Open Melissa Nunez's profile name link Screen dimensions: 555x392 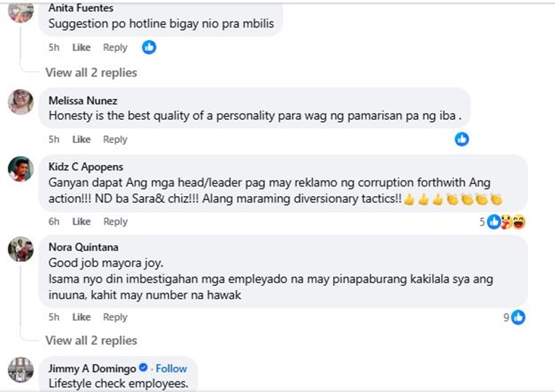83,101
